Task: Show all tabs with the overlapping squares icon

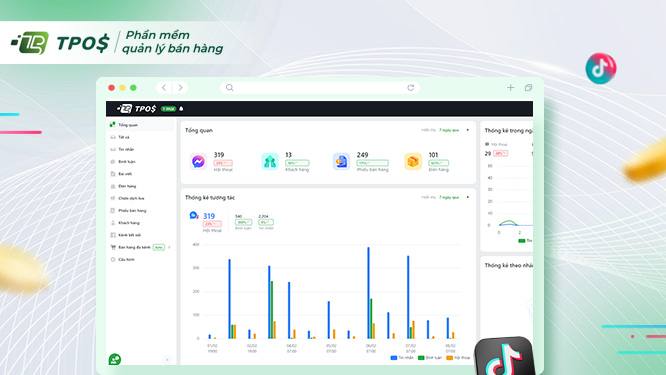Action: (528, 87)
